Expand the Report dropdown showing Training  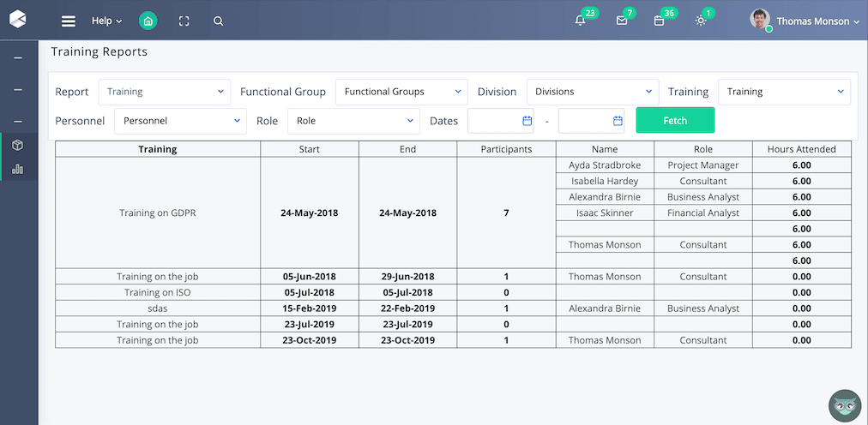(x=165, y=92)
